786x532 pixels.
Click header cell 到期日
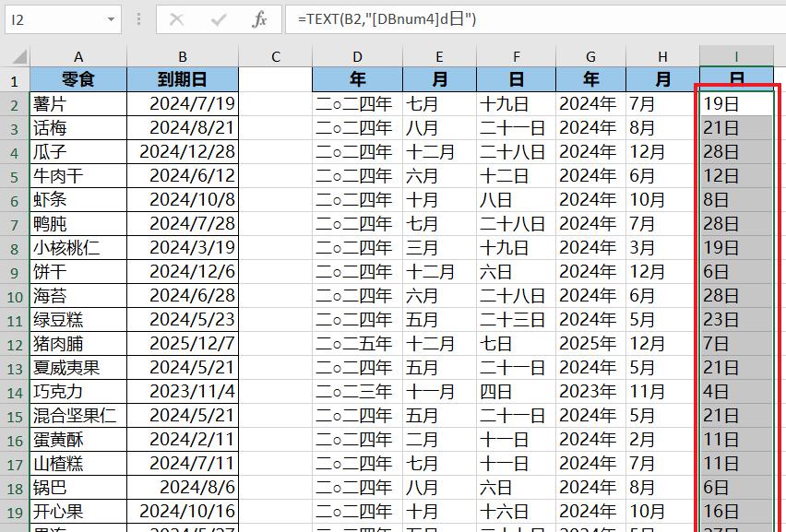[183, 79]
